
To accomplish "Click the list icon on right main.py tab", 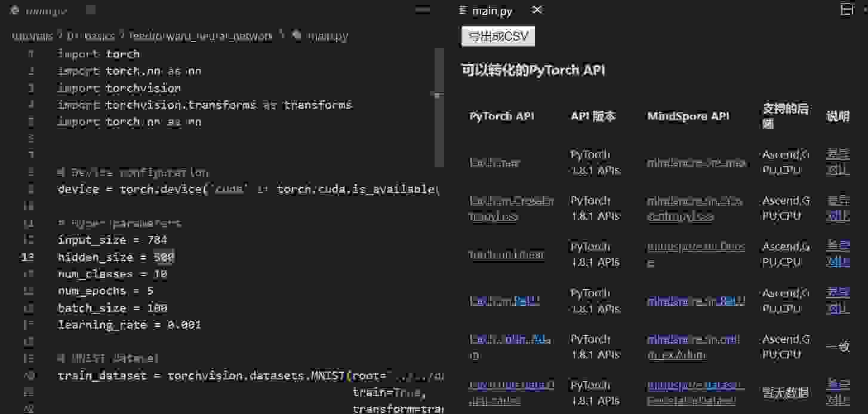I will (x=462, y=10).
